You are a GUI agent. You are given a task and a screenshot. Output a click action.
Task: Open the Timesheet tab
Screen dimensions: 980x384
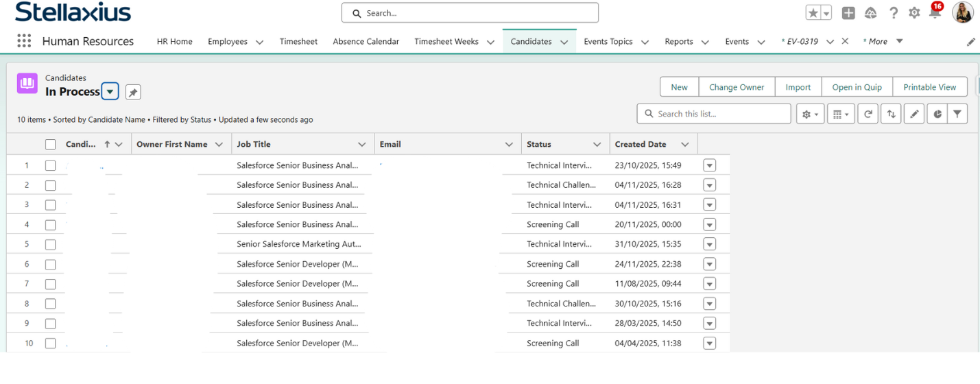point(298,41)
